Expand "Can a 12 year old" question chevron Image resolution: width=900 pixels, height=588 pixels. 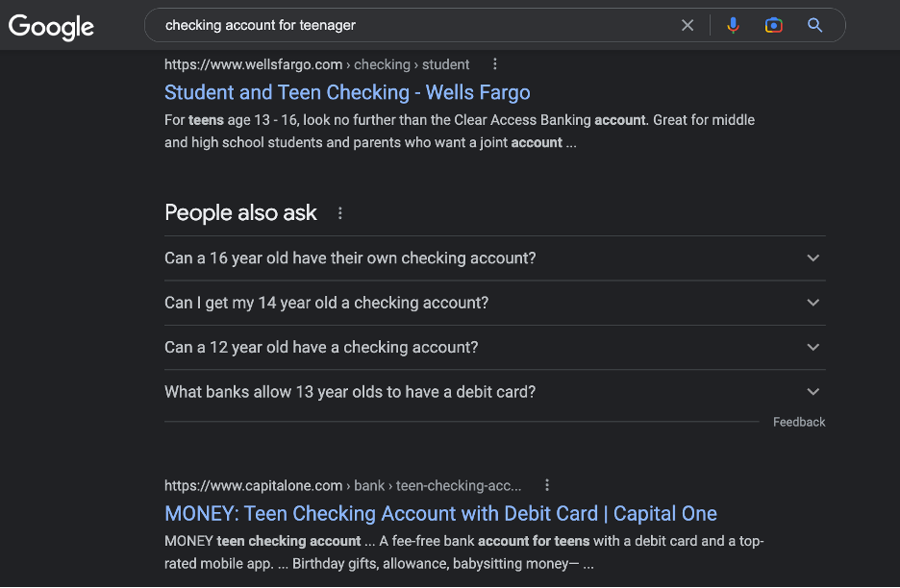pyautogui.click(x=812, y=347)
